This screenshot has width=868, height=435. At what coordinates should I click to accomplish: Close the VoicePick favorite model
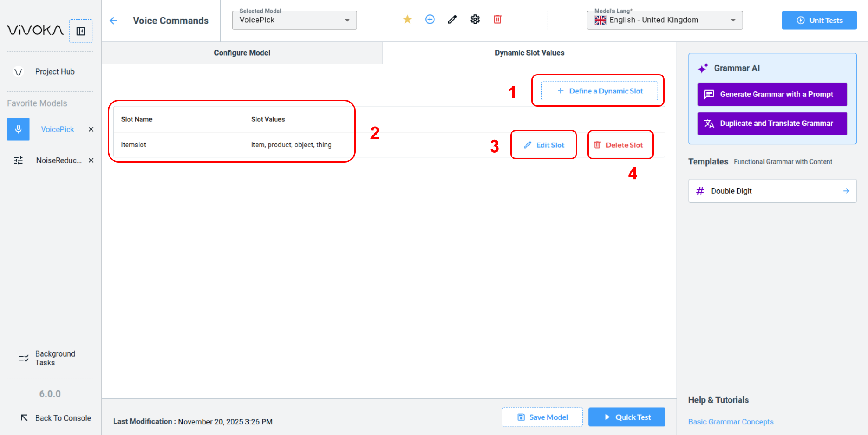tap(91, 129)
